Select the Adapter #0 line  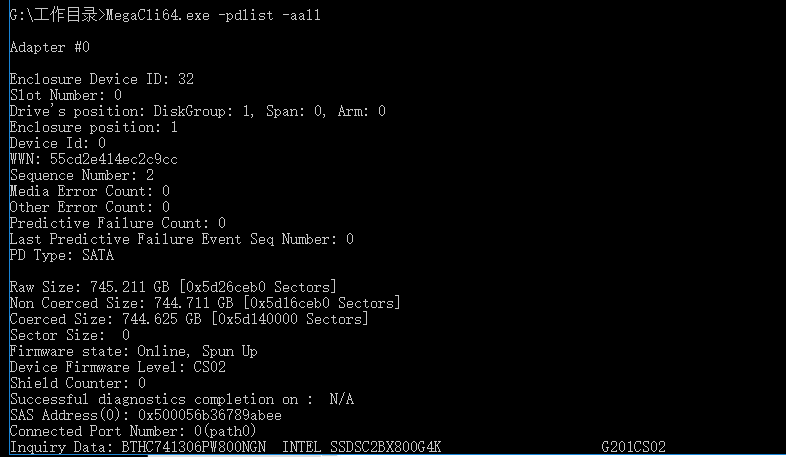click(50, 47)
